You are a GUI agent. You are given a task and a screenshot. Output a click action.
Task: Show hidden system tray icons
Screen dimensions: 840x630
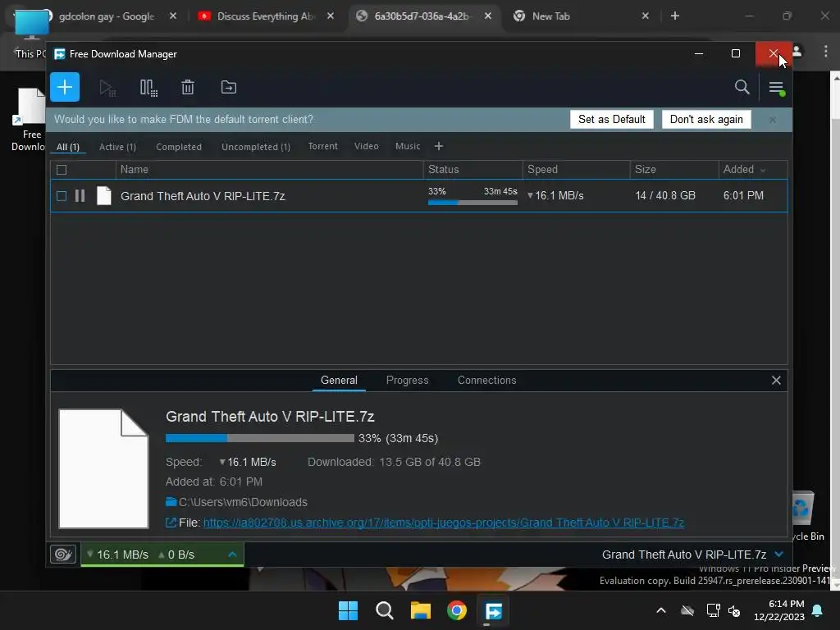[x=661, y=610]
